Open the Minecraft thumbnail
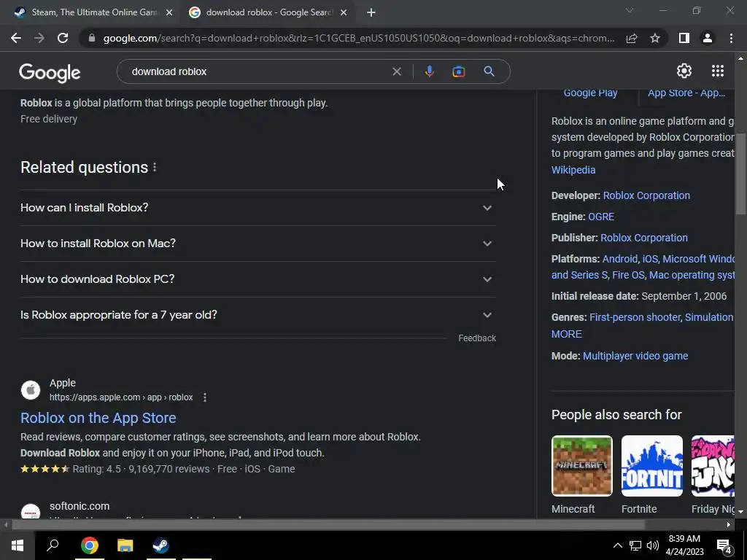This screenshot has height=560, width=747. 581,466
